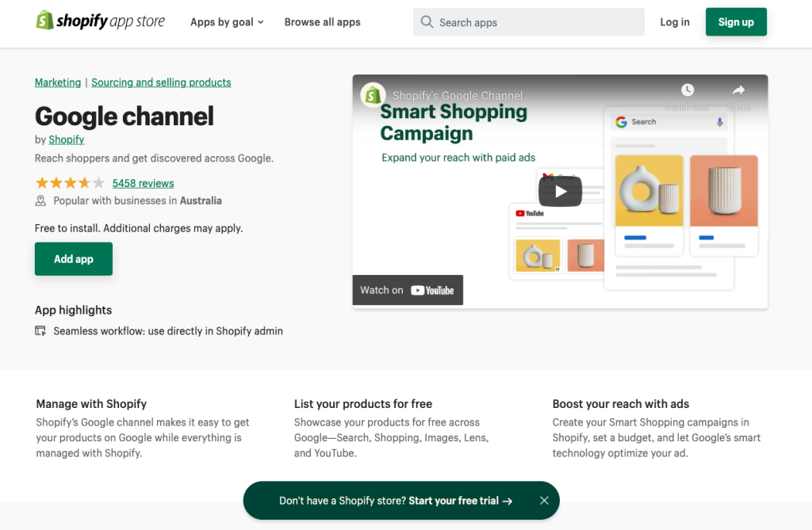Click the Google channel heading
Screen dimensions: 812x530
(124, 116)
